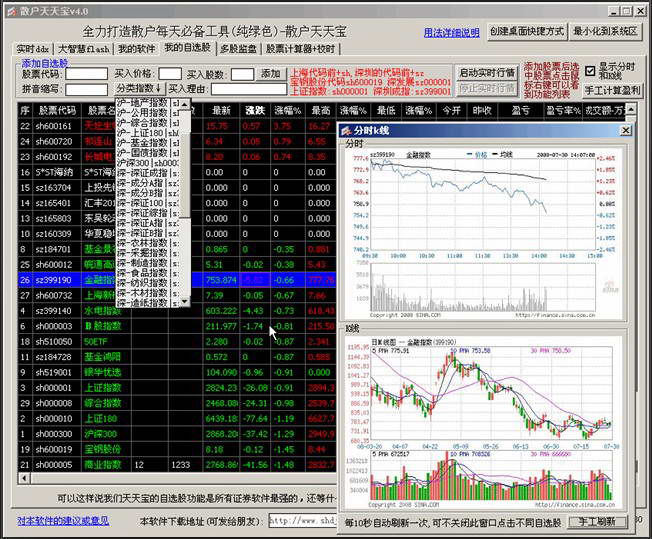652x539 pixels.
Task: Choose 深-食品指数 from the dropdown list
Action: pos(148,273)
